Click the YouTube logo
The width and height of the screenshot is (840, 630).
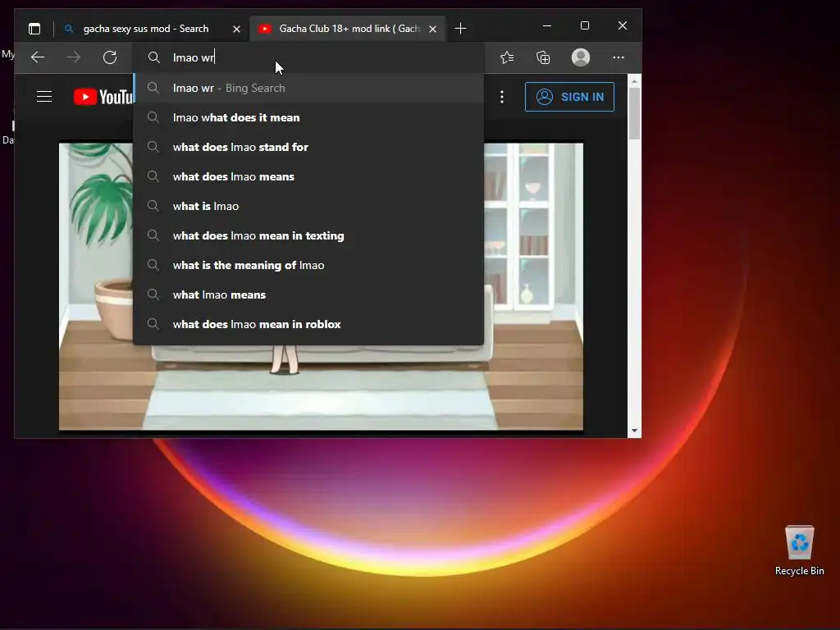pos(103,97)
